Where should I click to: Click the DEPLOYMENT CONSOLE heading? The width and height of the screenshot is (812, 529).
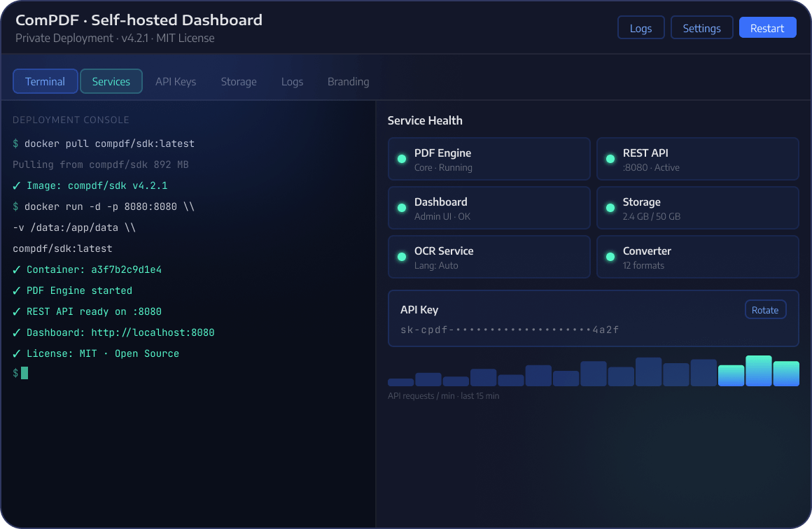71,120
